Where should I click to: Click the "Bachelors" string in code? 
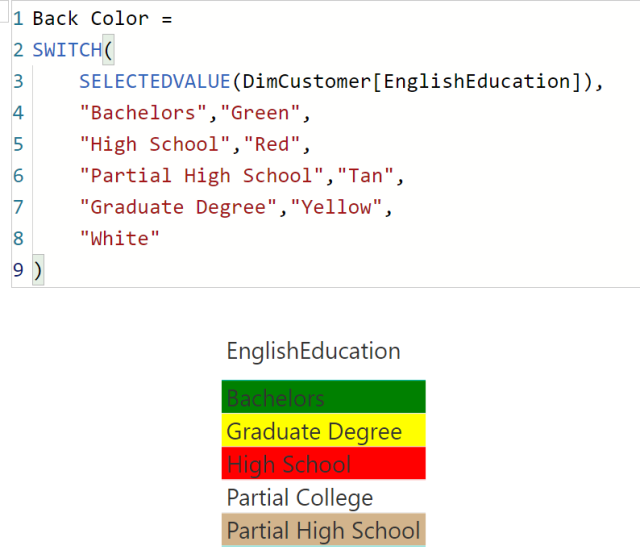[143, 113]
